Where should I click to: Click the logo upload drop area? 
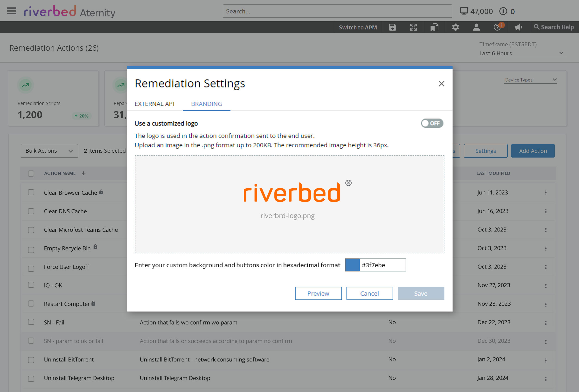coord(289,204)
